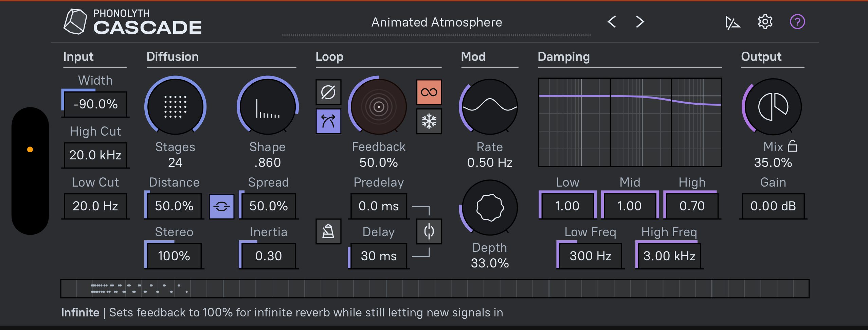Click the Diffusion section heading
Screen dimensions: 868x330
pyautogui.click(x=173, y=56)
